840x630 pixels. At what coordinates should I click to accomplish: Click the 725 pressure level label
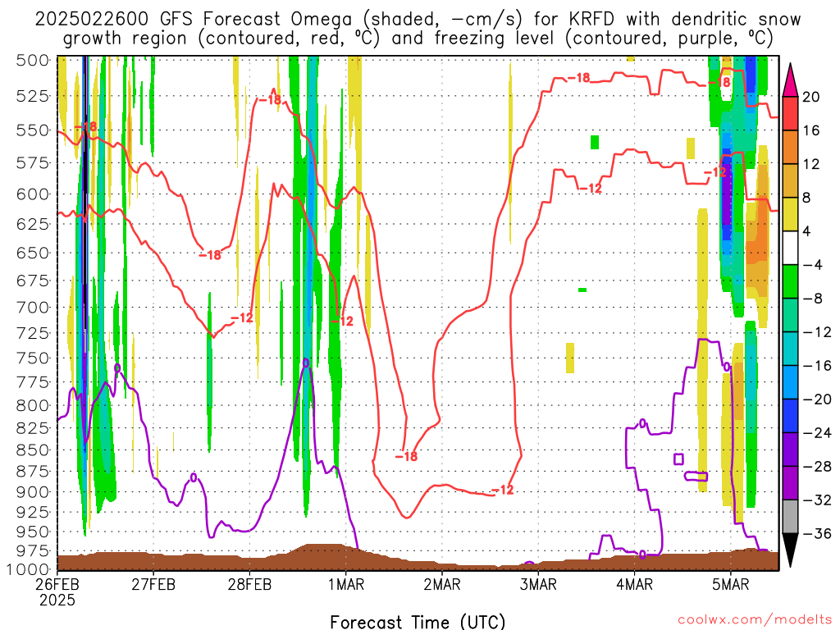tap(33, 333)
